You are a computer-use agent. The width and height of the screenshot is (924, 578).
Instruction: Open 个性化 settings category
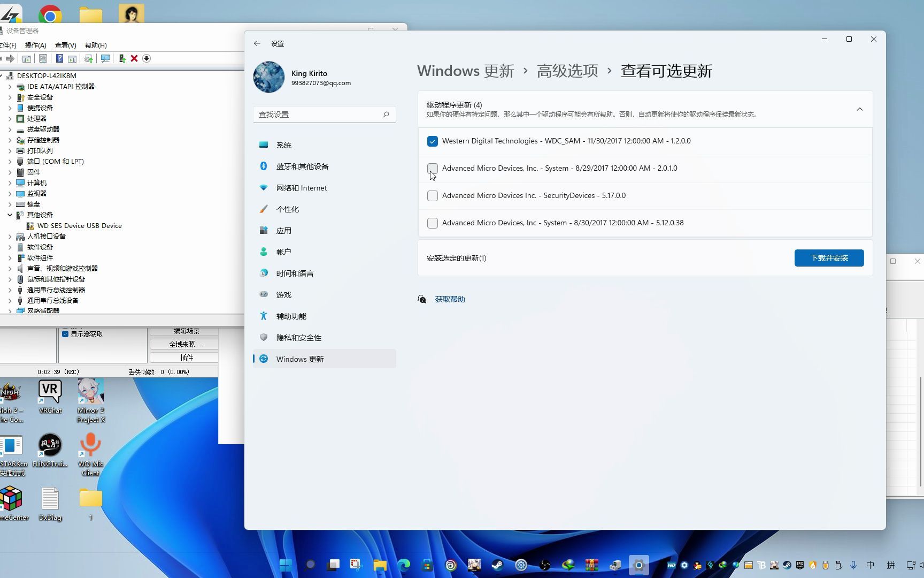(325, 209)
